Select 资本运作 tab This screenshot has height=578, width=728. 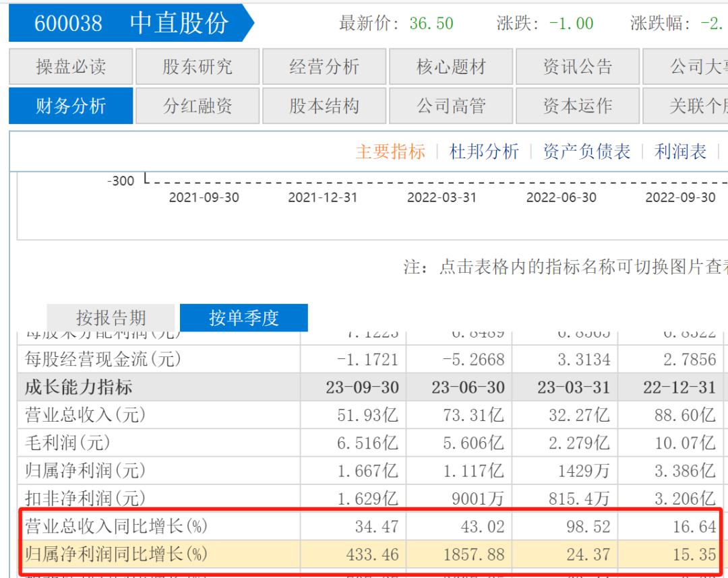click(578, 106)
